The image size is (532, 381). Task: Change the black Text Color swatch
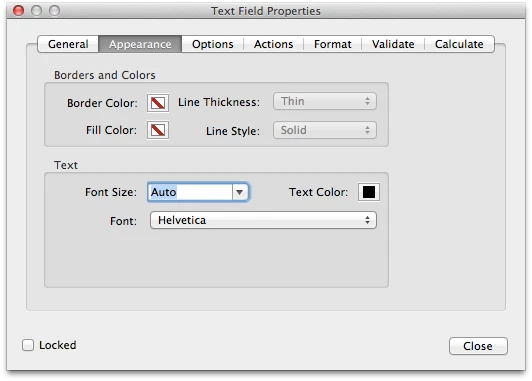tap(369, 192)
